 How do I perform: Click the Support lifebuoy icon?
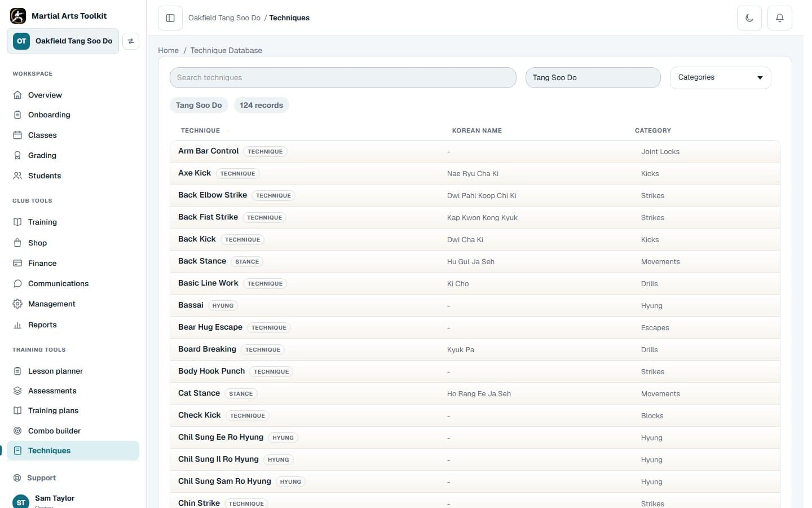17,478
